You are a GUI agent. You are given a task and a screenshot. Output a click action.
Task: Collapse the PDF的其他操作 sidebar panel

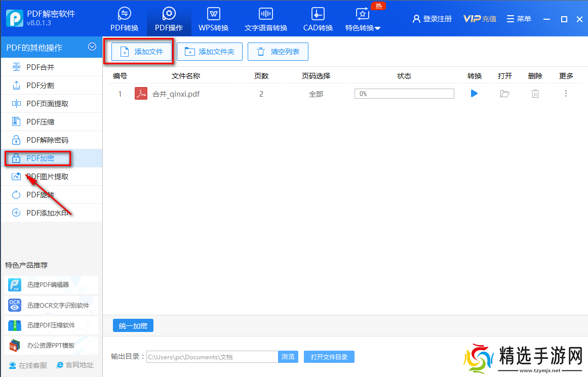tap(92, 47)
